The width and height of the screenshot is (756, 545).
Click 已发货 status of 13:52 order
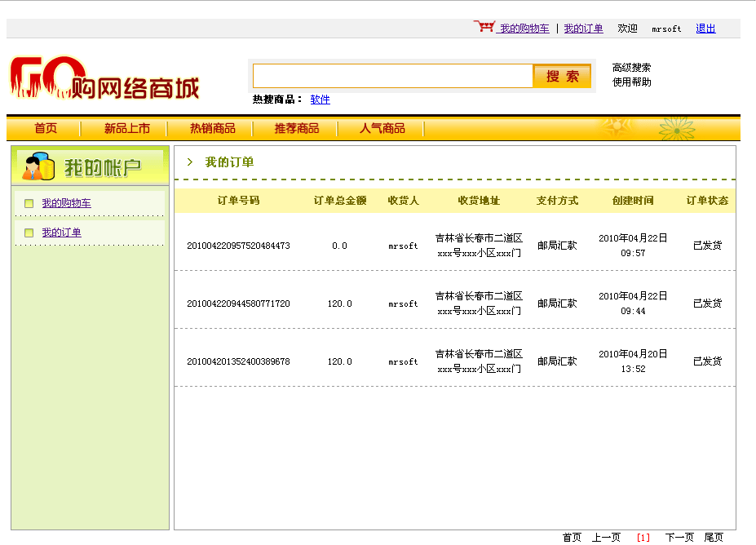pyautogui.click(x=707, y=361)
